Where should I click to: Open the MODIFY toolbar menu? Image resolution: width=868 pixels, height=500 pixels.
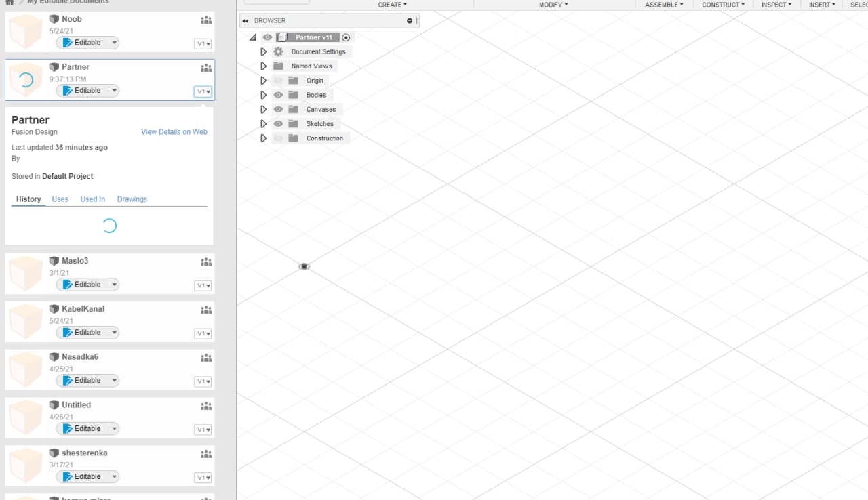pos(553,5)
